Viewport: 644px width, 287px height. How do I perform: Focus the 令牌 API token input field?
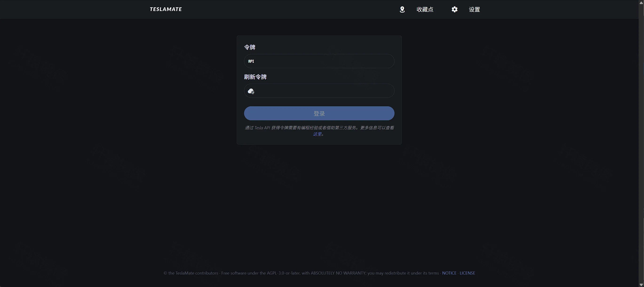[319, 61]
